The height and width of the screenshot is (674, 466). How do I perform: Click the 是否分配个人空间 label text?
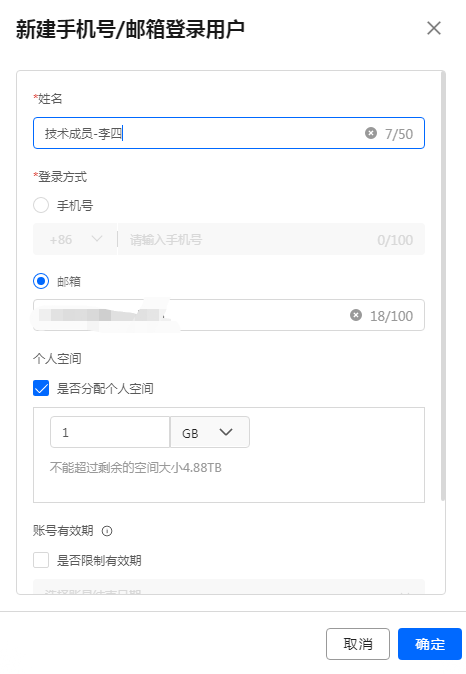click(105, 389)
